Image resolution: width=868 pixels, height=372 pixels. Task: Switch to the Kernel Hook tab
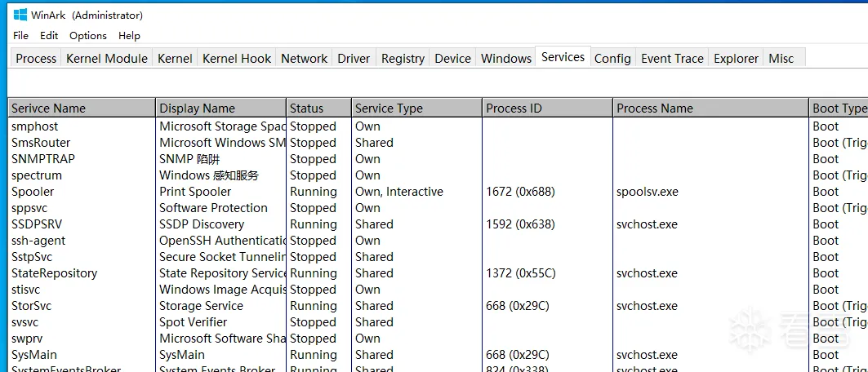237,59
